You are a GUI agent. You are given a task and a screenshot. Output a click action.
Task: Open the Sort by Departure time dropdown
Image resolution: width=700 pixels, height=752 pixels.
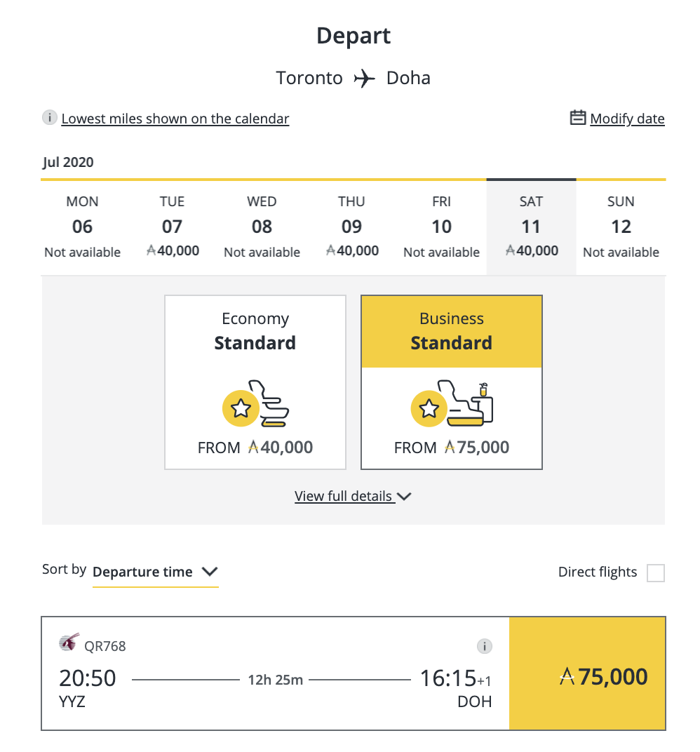click(155, 572)
